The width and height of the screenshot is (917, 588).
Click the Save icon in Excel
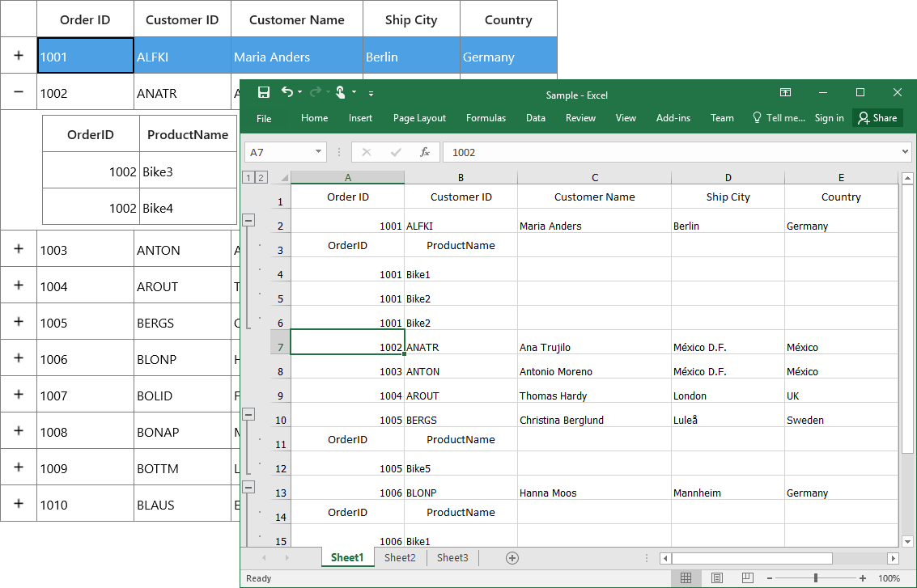coord(264,92)
